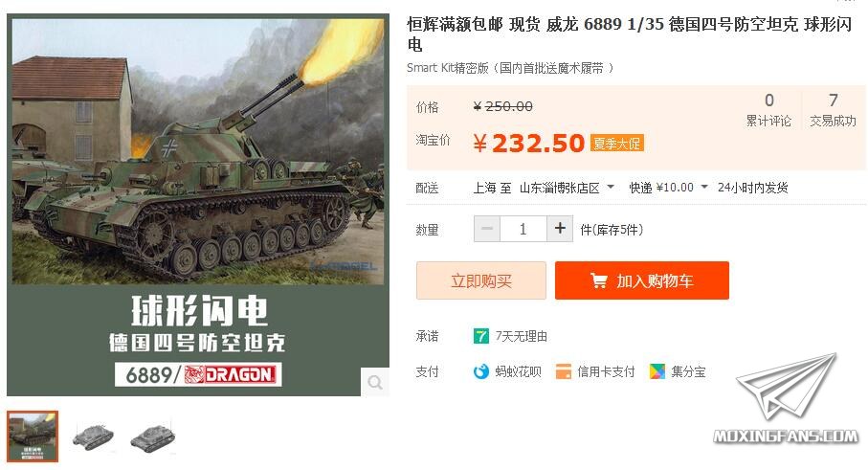The image size is (868, 470).
Task: Increase quantity with the plus button
Action: [x=560, y=229]
